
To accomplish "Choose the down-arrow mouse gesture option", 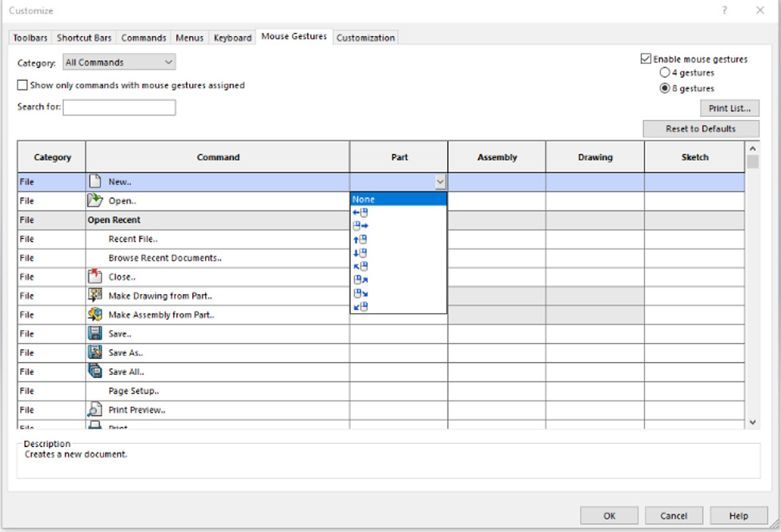I will coord(360,253).
